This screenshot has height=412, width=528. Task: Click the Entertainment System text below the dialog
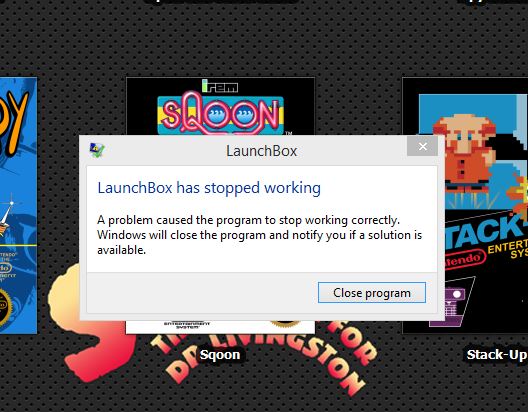[187, 325]
